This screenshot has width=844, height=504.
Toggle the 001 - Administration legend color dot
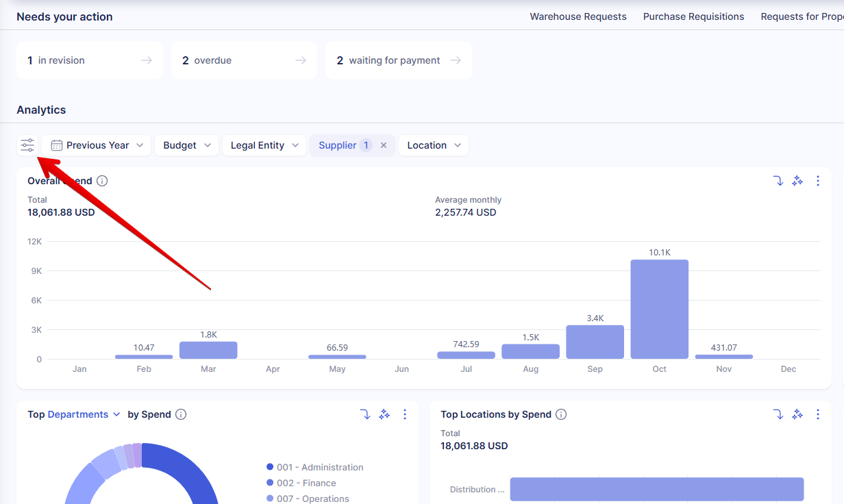click(270, 467)
